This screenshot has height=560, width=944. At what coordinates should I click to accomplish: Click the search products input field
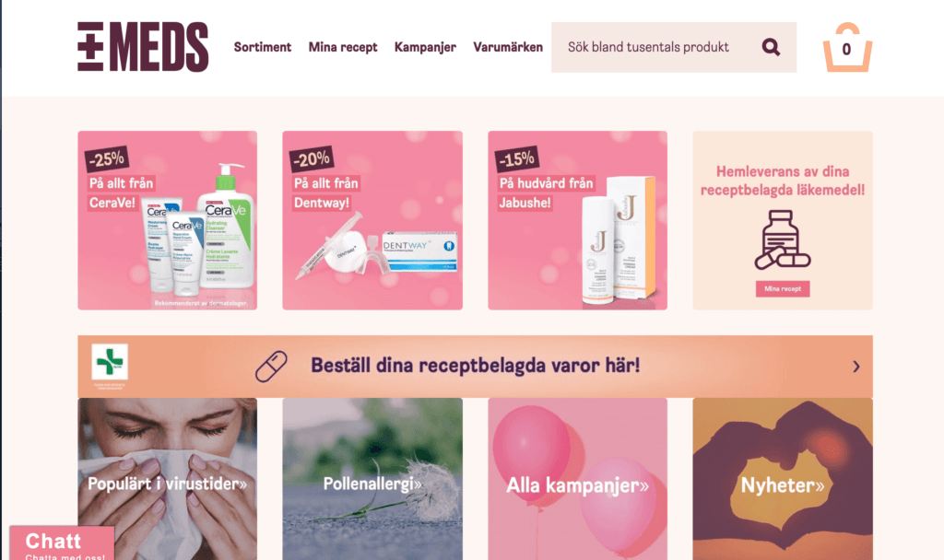click(x=656, y=48)
